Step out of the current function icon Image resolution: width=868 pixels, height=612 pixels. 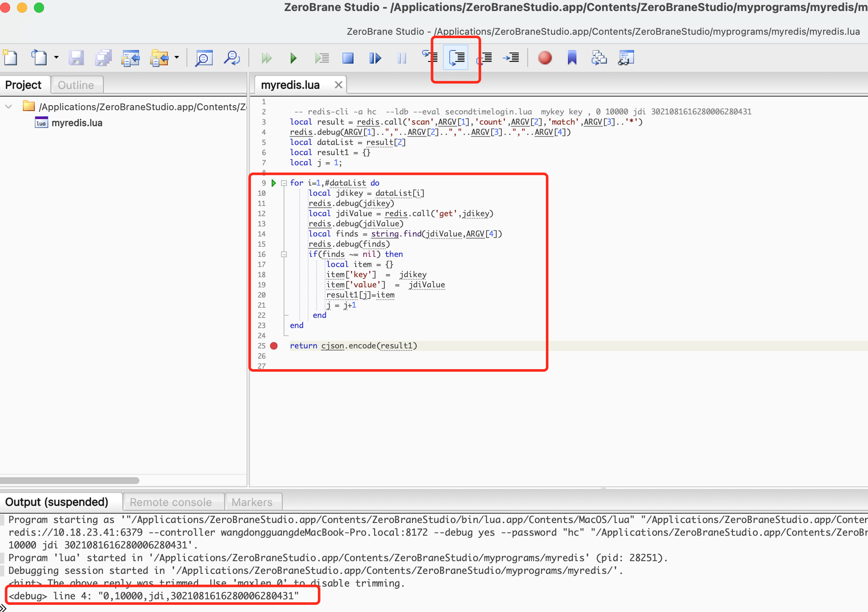click(x=485, y=58)
